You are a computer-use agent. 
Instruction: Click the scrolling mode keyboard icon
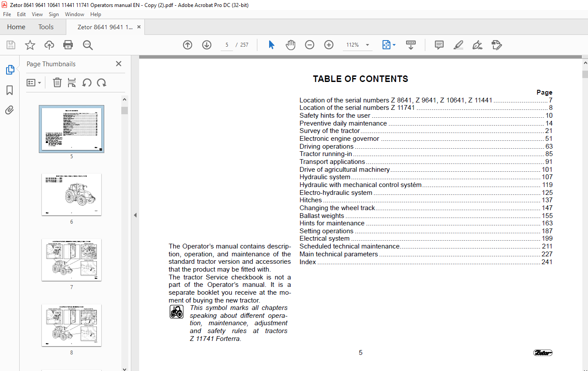click(411, 45)
